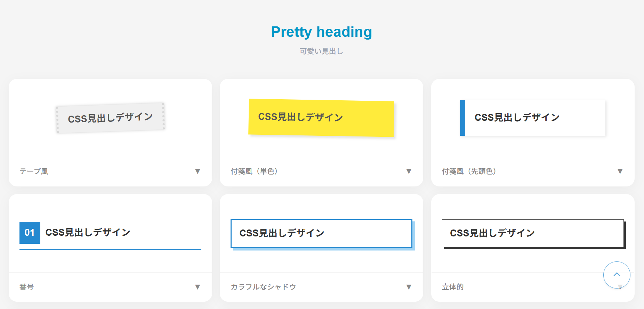
Task: Expand the カラフルなシャドウ section arrow
Action: (409, 287)
